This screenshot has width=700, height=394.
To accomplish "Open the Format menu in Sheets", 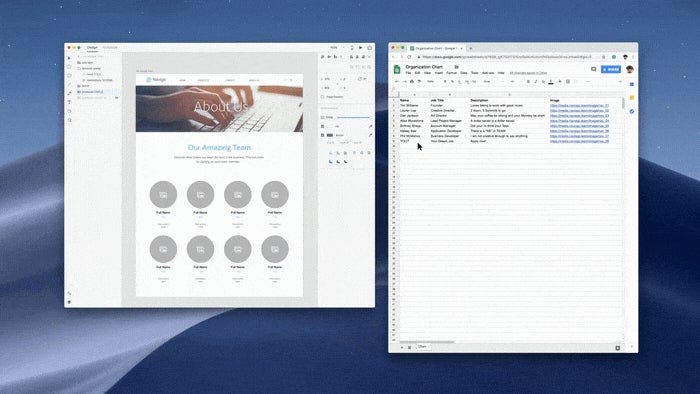I will (452, 73).
